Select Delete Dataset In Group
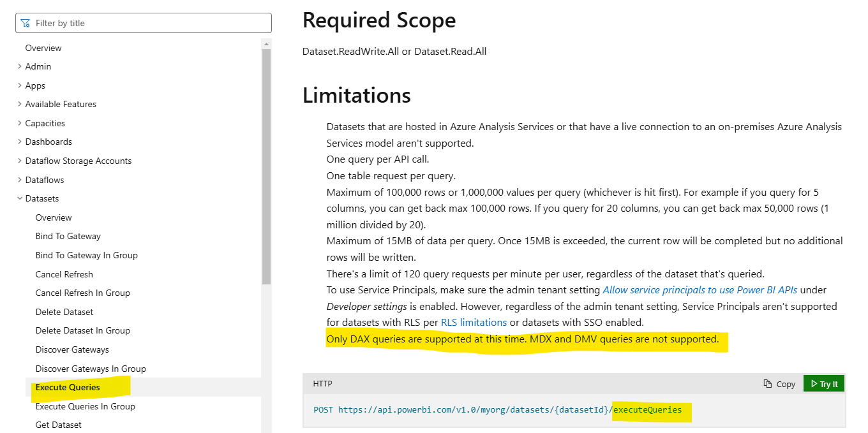The image size is (868, 433). pyautogui.click(x=83, y=330)
